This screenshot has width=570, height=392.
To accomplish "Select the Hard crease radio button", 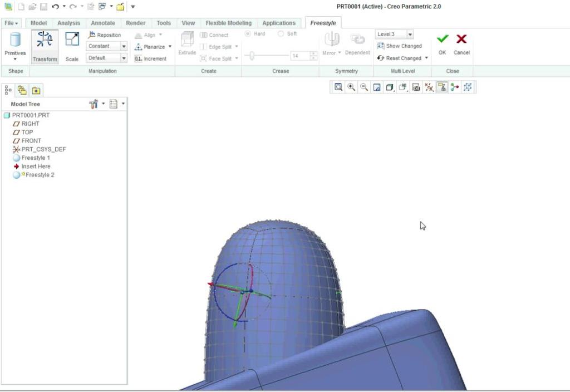I will pyautogui.click(x=248, y=33).
